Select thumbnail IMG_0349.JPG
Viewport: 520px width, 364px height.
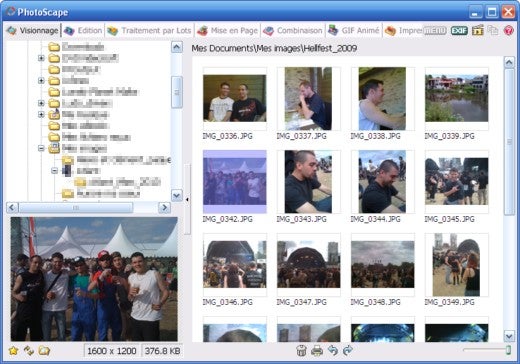457,265
